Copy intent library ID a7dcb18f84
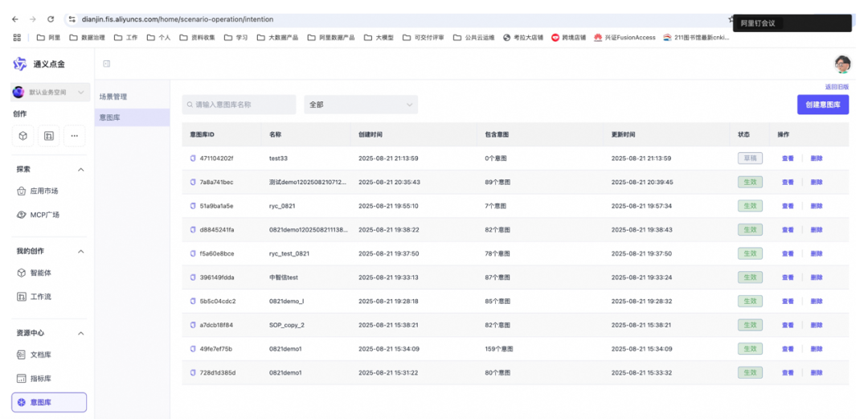 pos(193,326)
